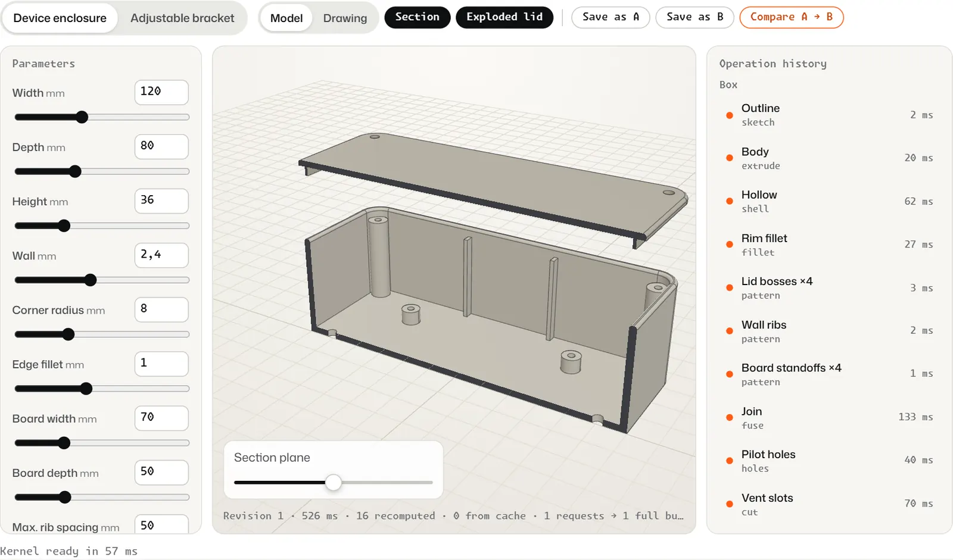Select the Hollow shell operation
953x560 pixels.
(x=829, y=201)
